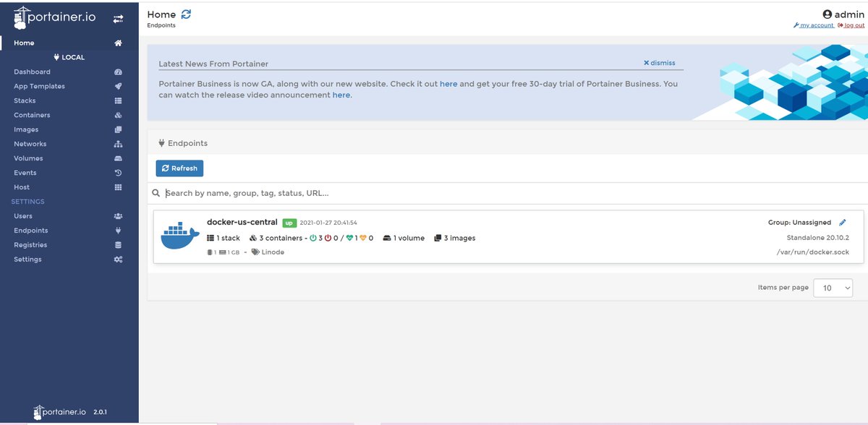This screenshot has width=868, height=425.
Task: Click the Docker whale logo of docker-us-central
Action: pyautogui.click(x=180, y=236)
